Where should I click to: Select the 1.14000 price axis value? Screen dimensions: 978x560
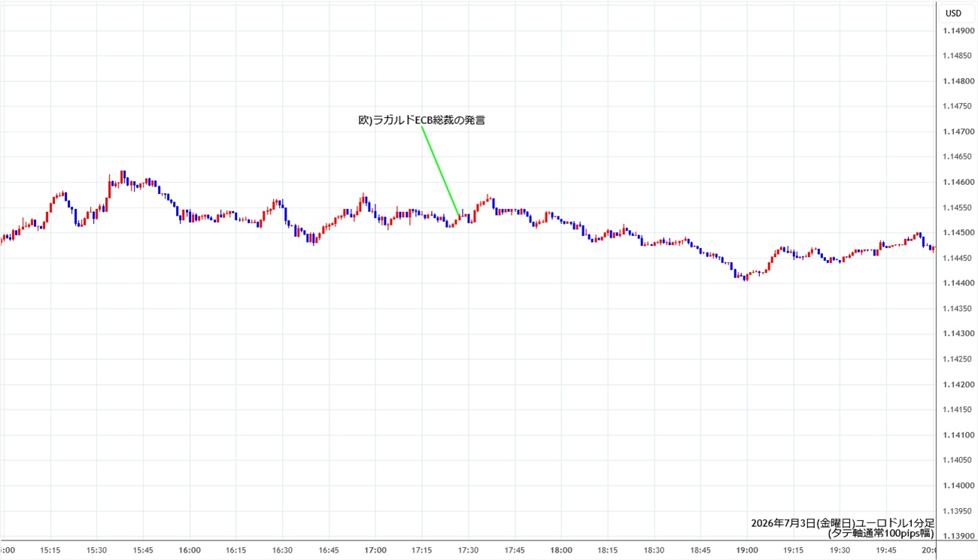(958, 486)
